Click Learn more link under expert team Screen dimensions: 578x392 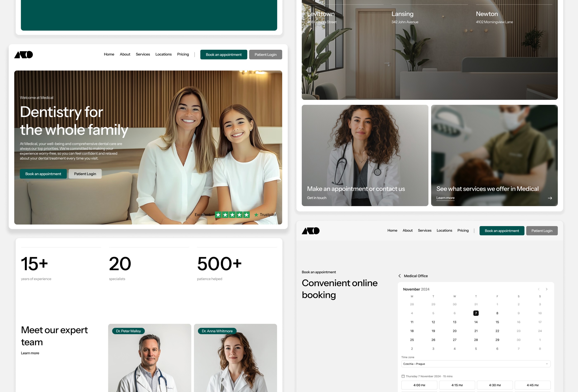tap(30, 353)
